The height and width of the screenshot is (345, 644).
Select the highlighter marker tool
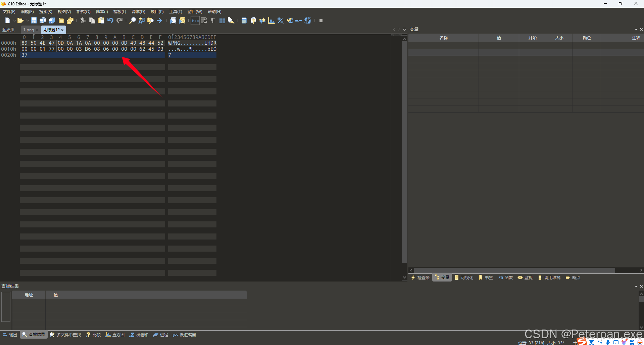point(231,20)
